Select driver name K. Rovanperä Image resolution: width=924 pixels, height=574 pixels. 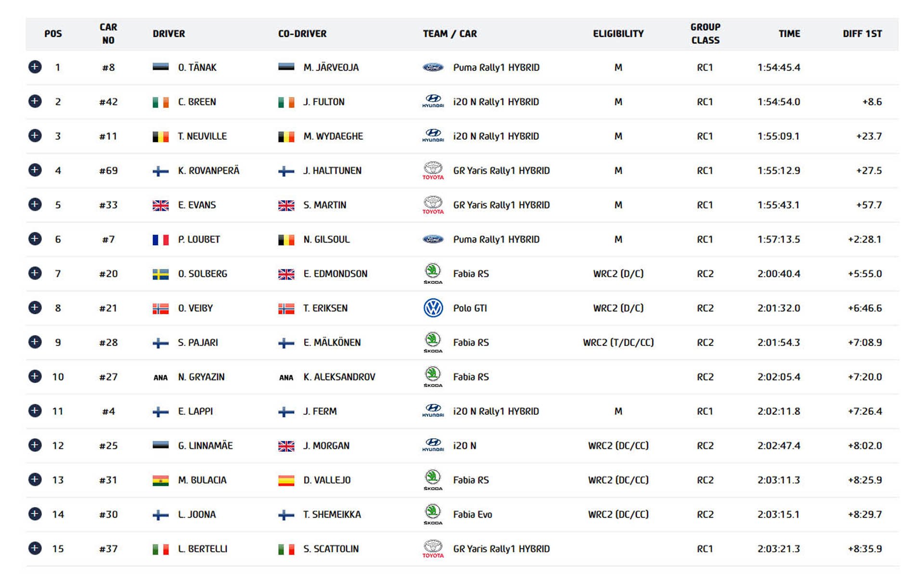(x=208, y=170)
